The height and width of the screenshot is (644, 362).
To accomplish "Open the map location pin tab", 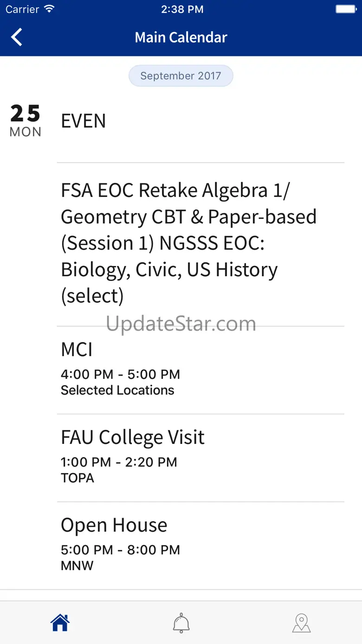I will (301, 623).
